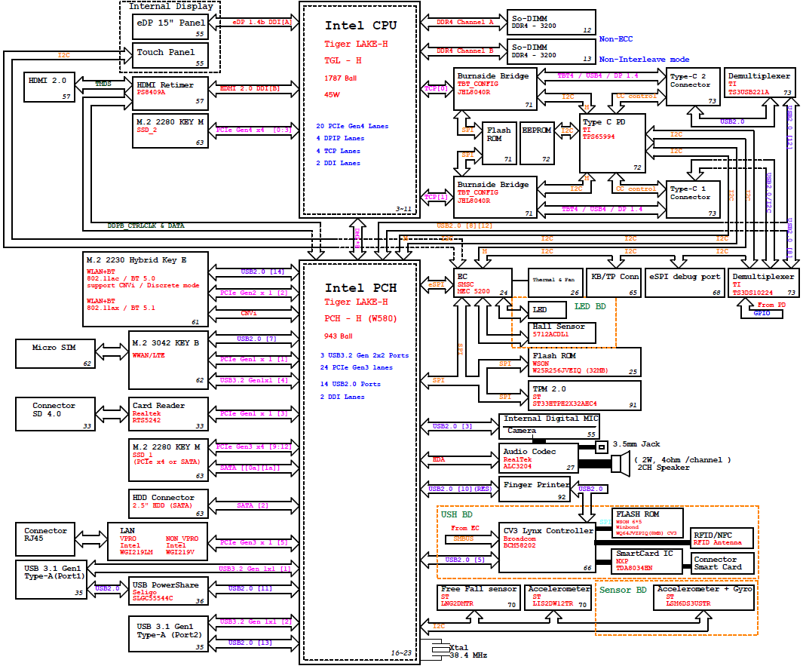Click the Xtal 38.4 MHz crystal symbol
803x672 pixels.
coord(437,650)
